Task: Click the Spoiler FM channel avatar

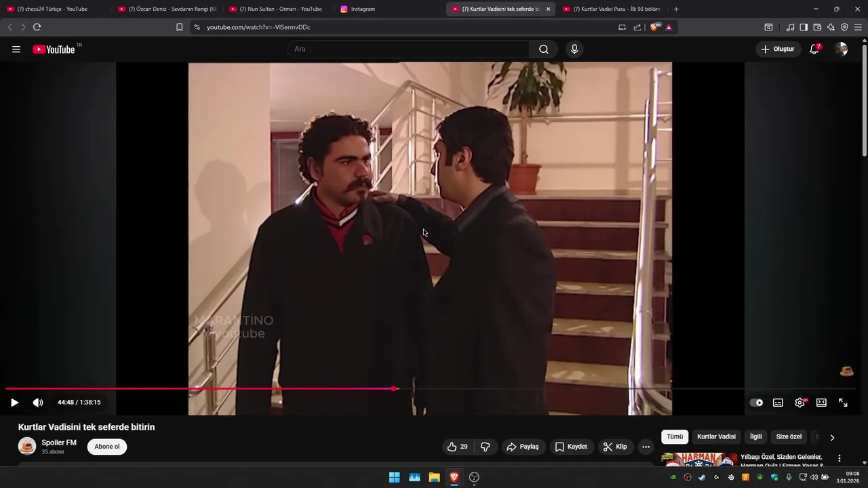Action: point(27,446)
